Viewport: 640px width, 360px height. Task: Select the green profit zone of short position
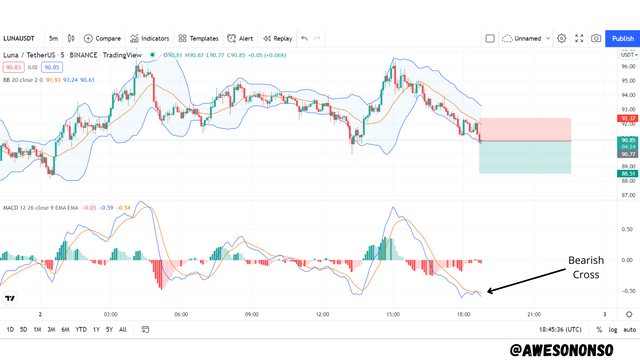coord(525,158)
